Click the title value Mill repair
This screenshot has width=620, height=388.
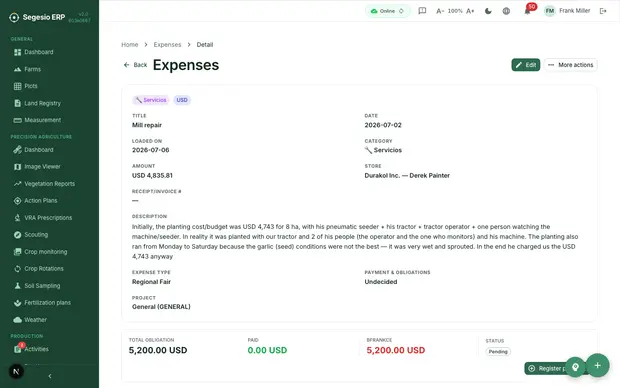click(147, 125)
